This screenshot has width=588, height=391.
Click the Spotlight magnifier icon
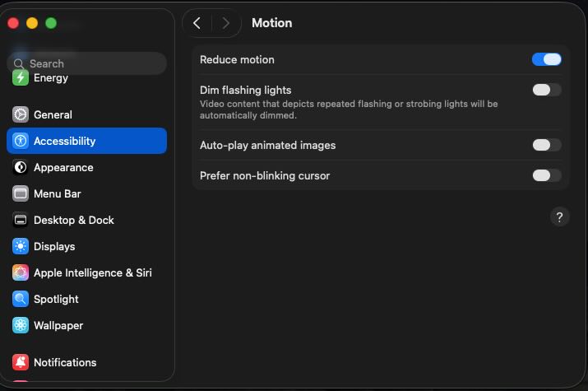pyautogui.click(x=21, y=299)
